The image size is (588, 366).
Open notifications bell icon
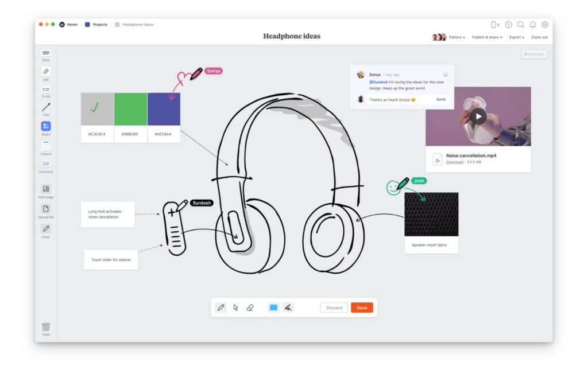[x=532, y=24]
